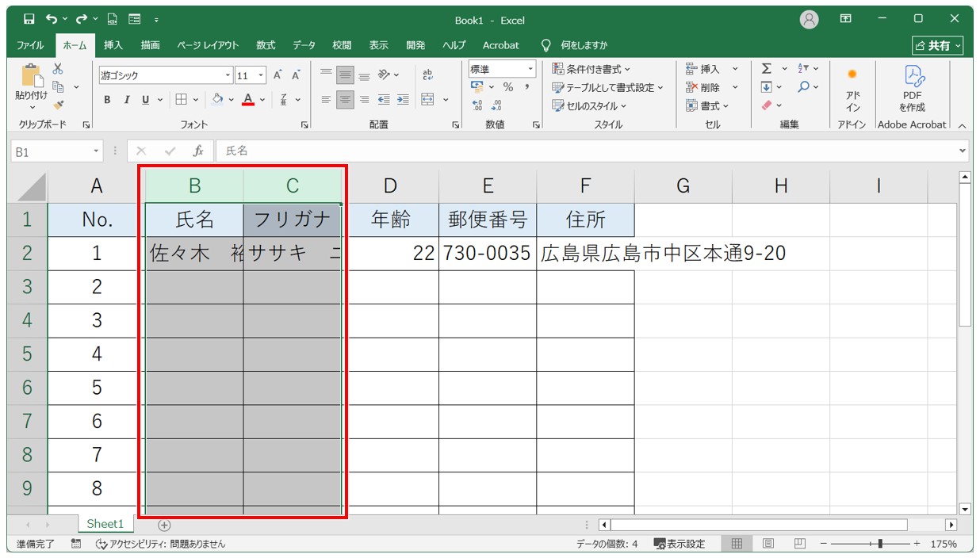Decrease font size with the smaller A

(x=296, y=75)
